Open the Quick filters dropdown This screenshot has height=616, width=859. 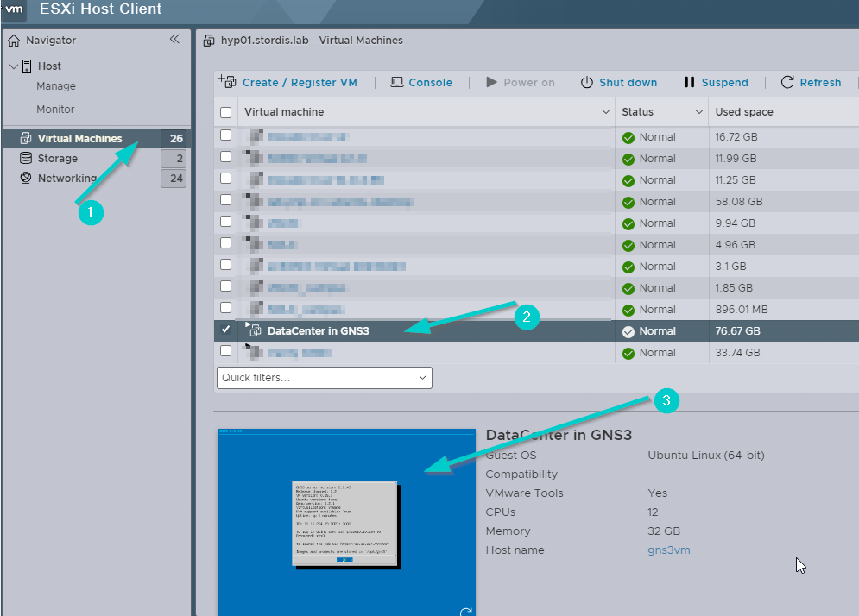tap(324, 378)
